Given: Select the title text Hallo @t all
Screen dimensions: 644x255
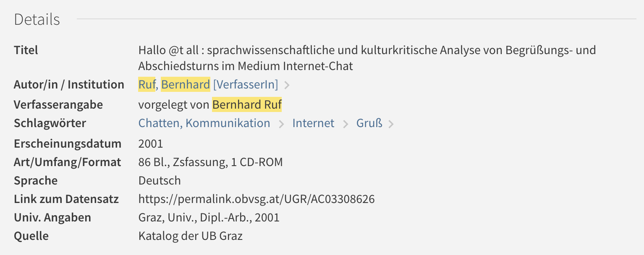Looking at the screenshot, I should point(168,50).
